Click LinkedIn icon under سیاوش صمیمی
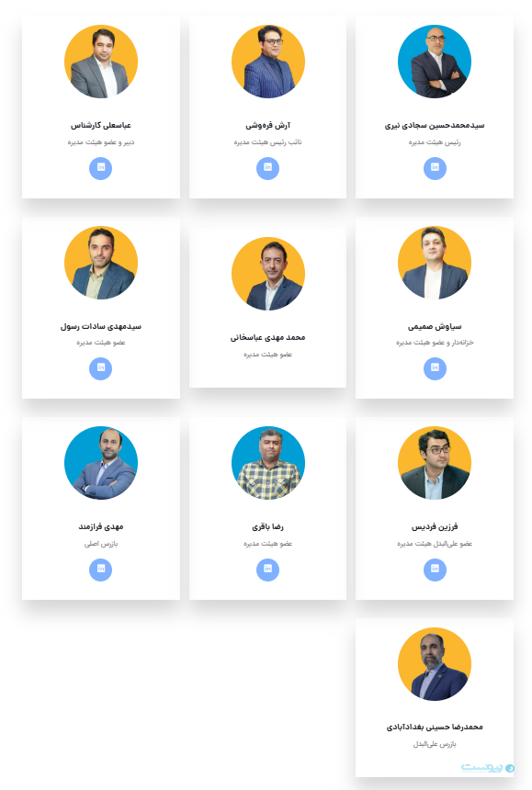The width and height of the screenshot is (532, 790). 435,368
